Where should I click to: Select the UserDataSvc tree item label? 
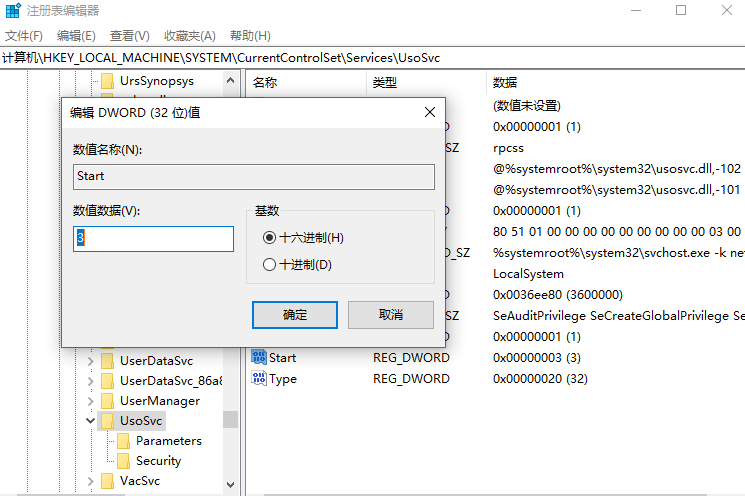pyautogui.click(x=156, y=361)
